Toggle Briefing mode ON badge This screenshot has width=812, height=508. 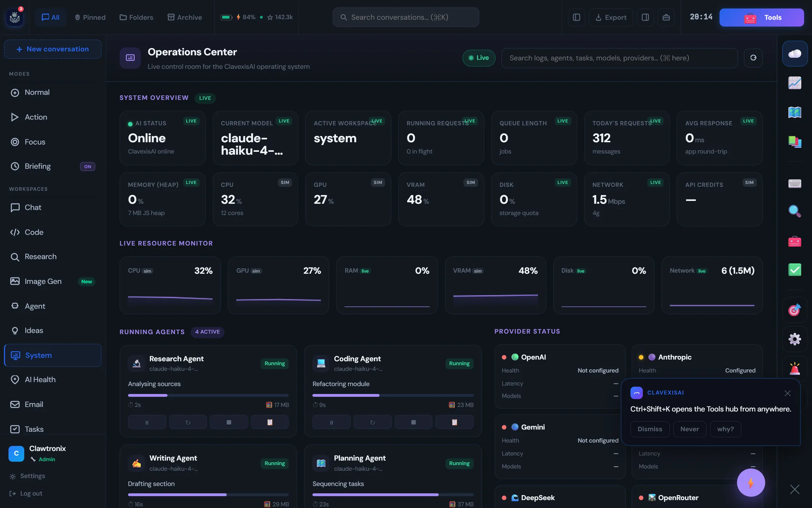tap(87, 167)
